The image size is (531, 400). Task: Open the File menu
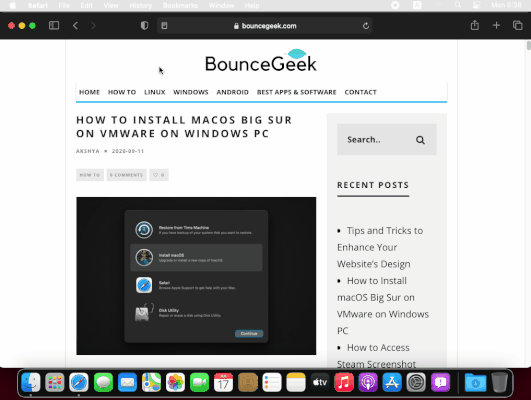point(64,5)
